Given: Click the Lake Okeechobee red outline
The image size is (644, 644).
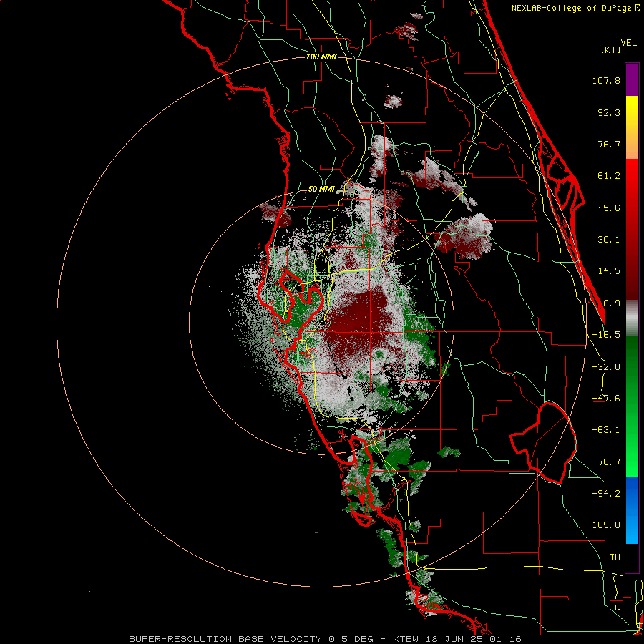Looking at the screenshot, I should point(543,443).
